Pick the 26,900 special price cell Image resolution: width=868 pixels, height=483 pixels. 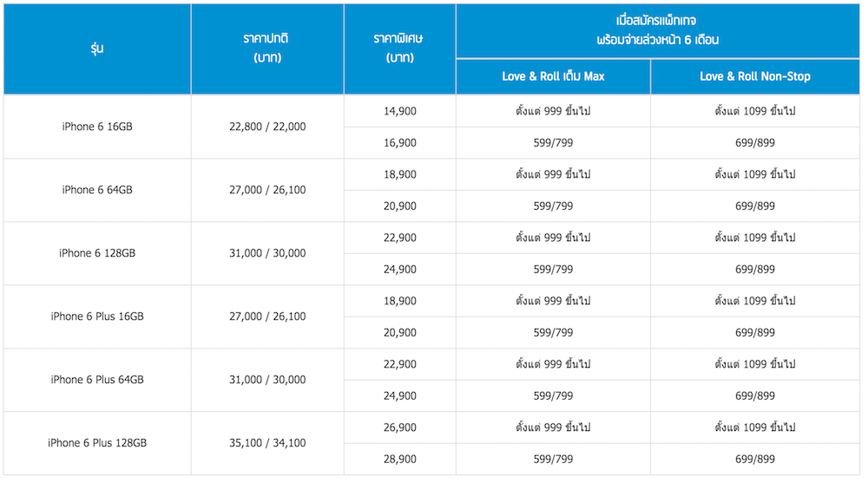tap(399, 428)
